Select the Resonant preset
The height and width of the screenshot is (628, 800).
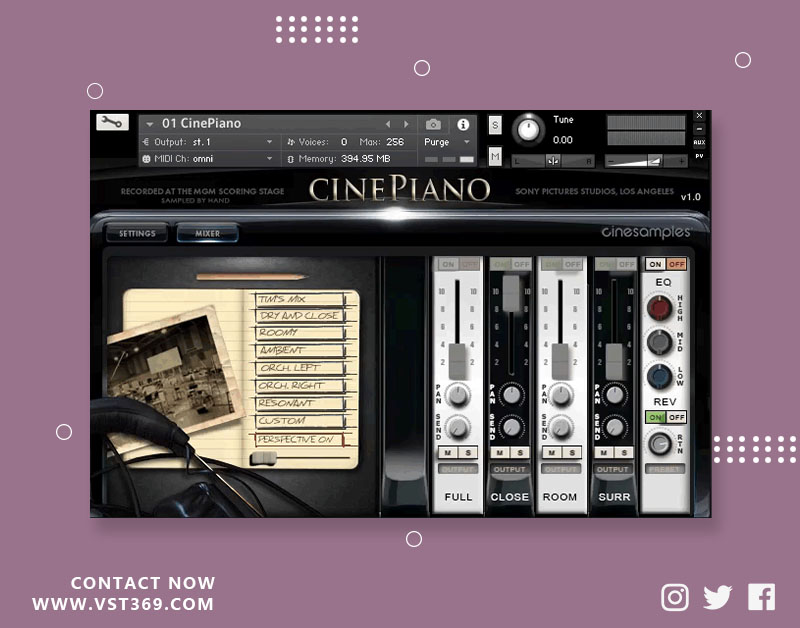(x=299, y=403)
